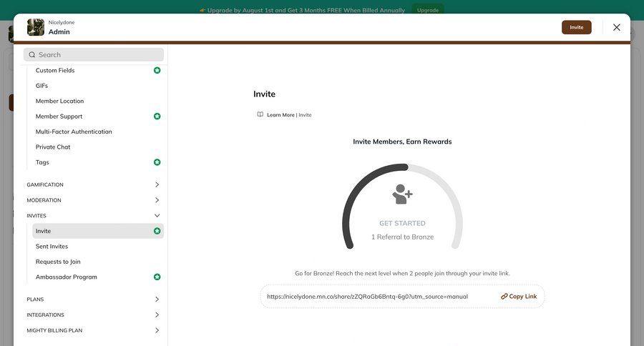Click the star badge next to Ambassador Program
This screenshot has width=644, height=346.
[157, 277]
